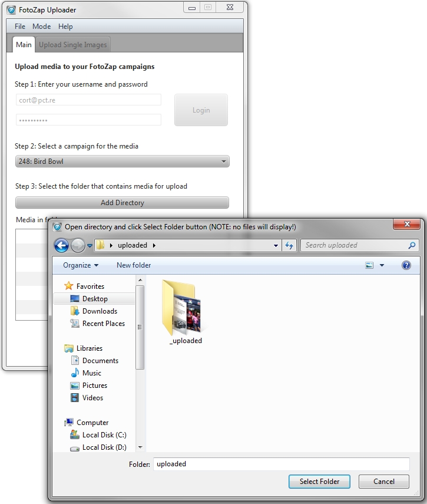Open the Mode menu
Image resolution: width=427 pixels, height=504 pixels.
click(41, 27)
